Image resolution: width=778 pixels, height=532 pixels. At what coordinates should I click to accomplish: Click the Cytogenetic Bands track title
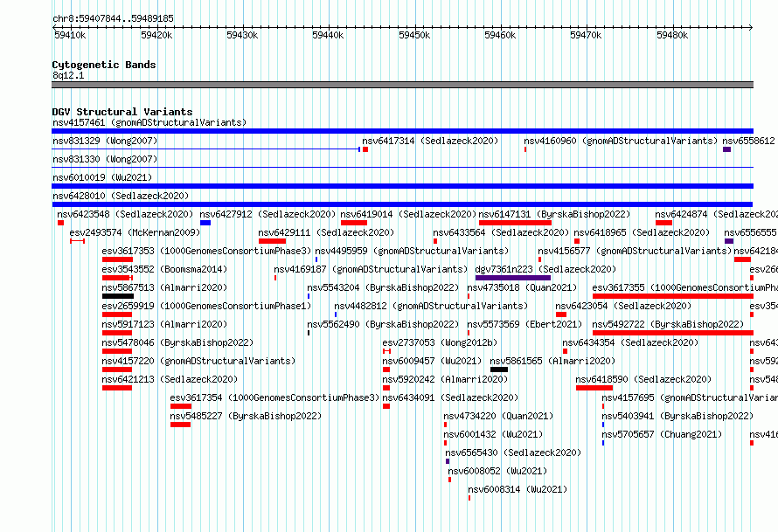pos(104,65)
